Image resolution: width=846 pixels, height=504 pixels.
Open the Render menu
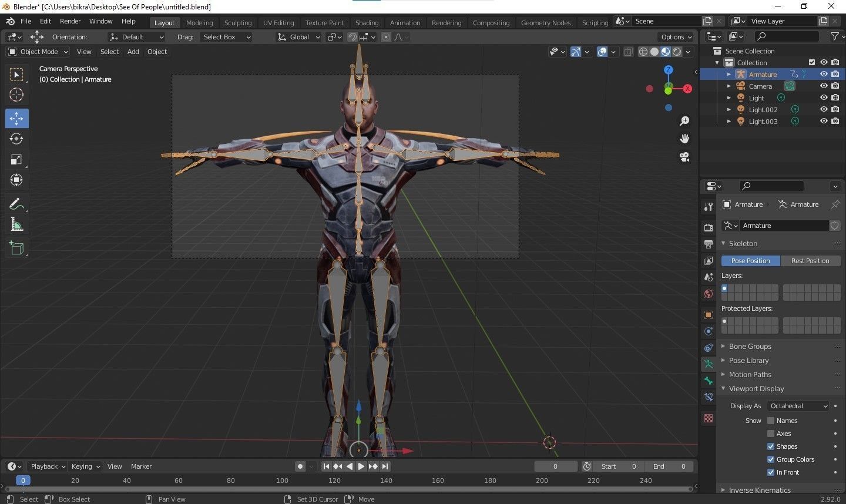[x=70, y=21]
